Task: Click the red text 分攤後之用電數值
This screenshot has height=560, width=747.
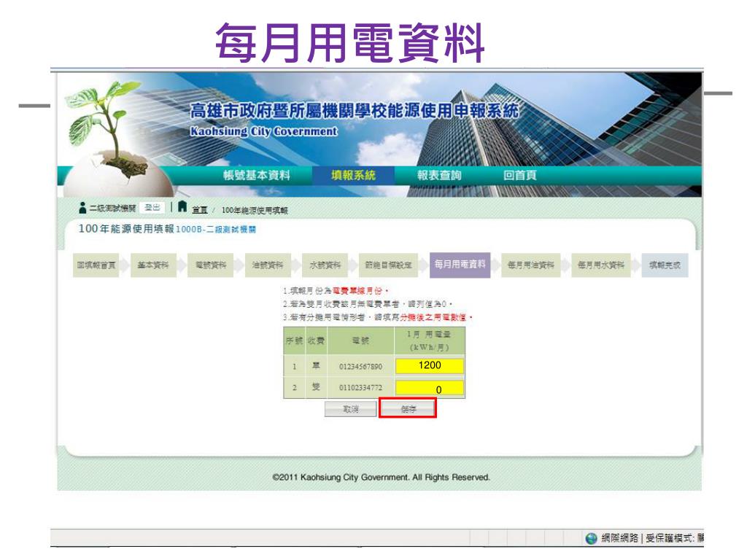Action: (433, 317)
